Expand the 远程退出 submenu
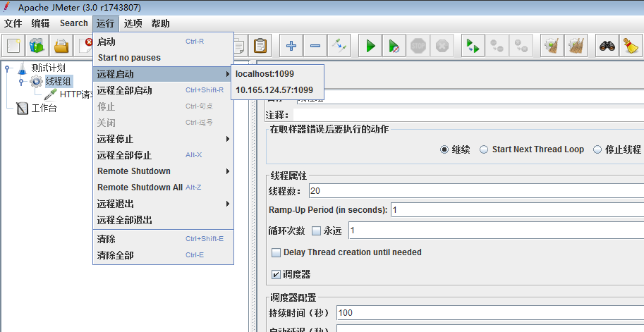This screenshot has height=332, width=644. 163,204
